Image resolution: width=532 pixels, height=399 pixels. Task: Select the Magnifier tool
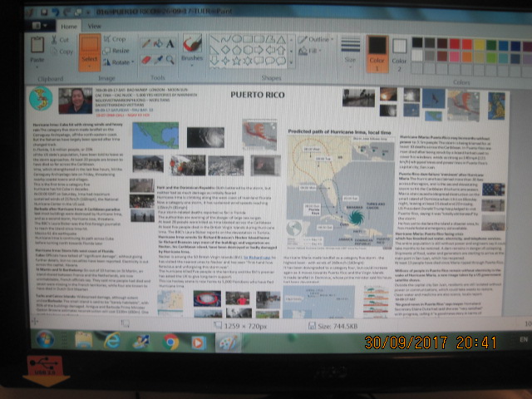170,60
